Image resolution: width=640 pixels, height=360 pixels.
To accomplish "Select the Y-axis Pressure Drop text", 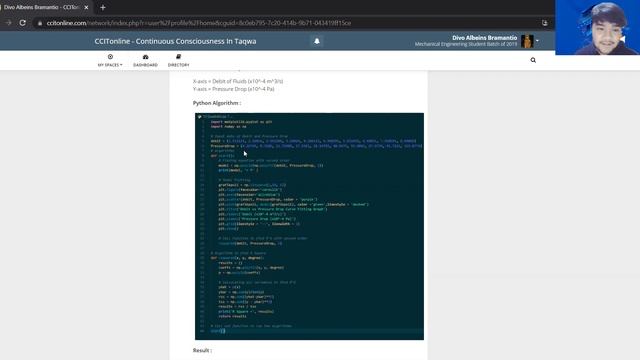I will point(233,89).
